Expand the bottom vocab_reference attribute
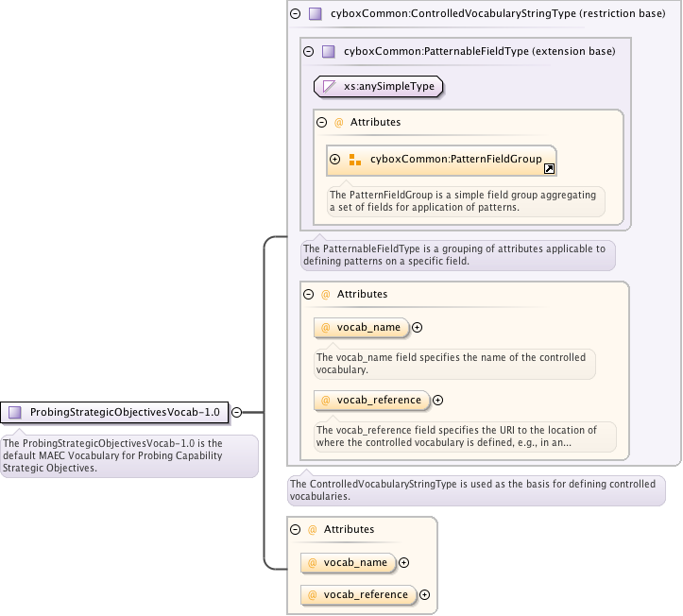 point(424,594)
